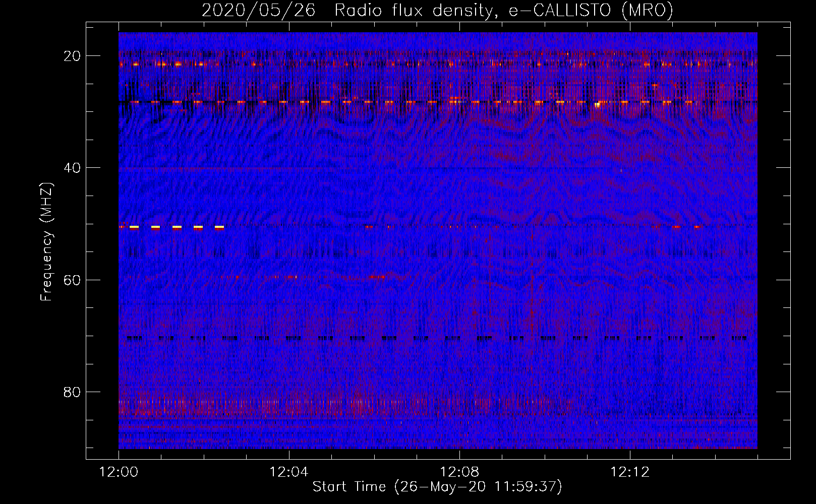816x504 pixels.
Task: Click the bright white burst spot near 12:11
Action: [x=598, y=105]
